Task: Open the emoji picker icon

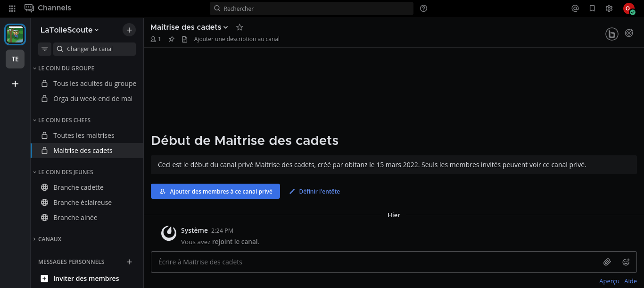Action: tap(626, 262)
